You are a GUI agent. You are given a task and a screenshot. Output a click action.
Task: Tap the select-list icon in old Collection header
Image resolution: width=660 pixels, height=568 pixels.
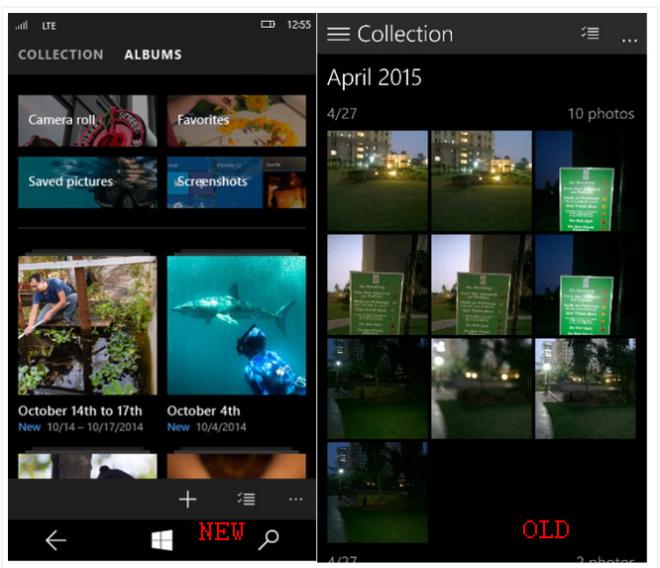point(590,33)
